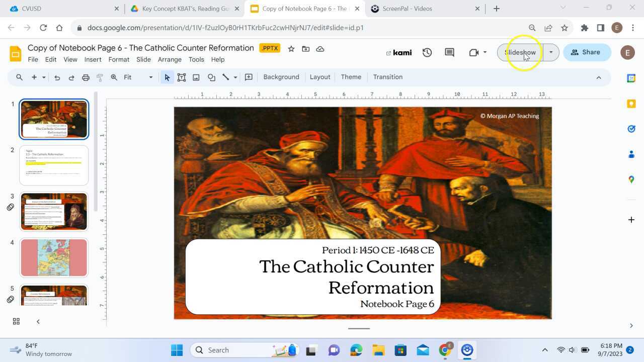Switch to the ScreenPal Videos tab

tap(408, 9)
